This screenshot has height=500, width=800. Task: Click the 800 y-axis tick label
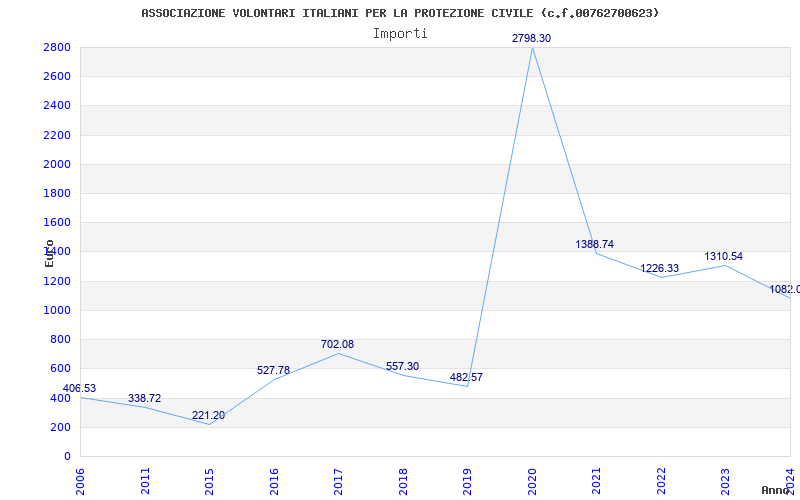(61, 339)
